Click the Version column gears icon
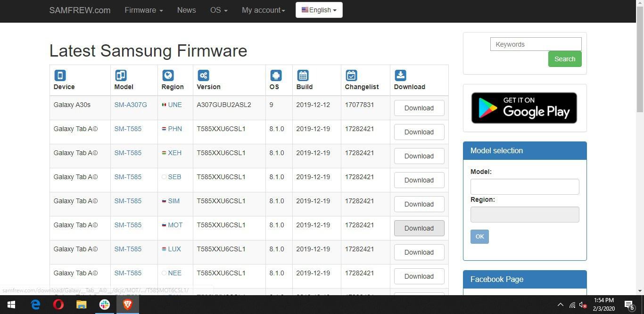The height and width of the screenshot is (314, 644). [x=203, y=75]
